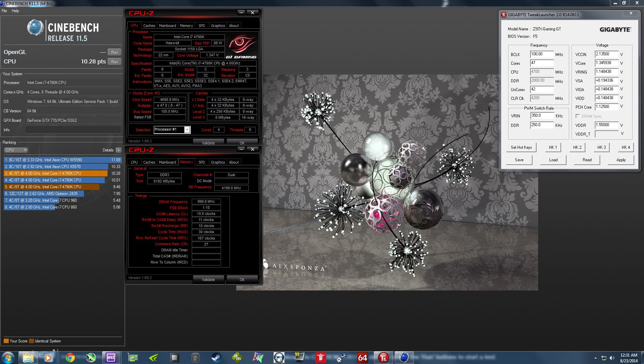The image size is (644, 364).
Task: Open the NVIDIA taskbar icon
Action: (x=154, y=358)
